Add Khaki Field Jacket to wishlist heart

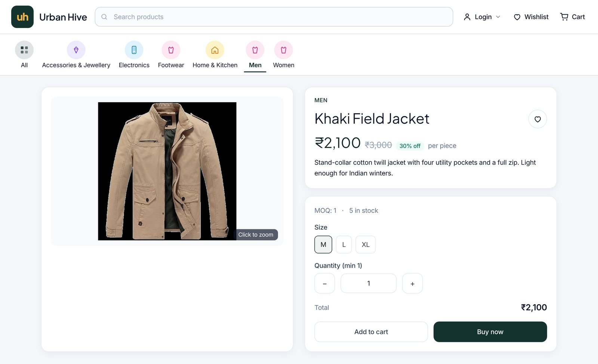(x=537, y=119)
